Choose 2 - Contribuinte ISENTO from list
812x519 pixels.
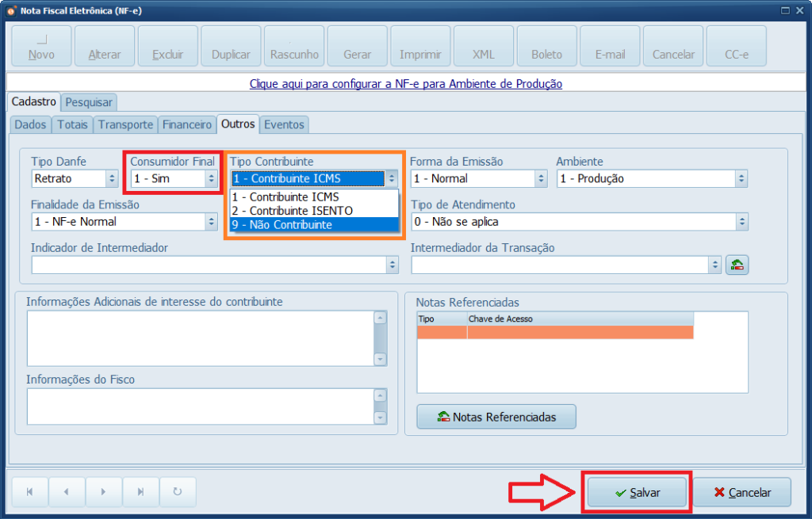tap(314, 211)
